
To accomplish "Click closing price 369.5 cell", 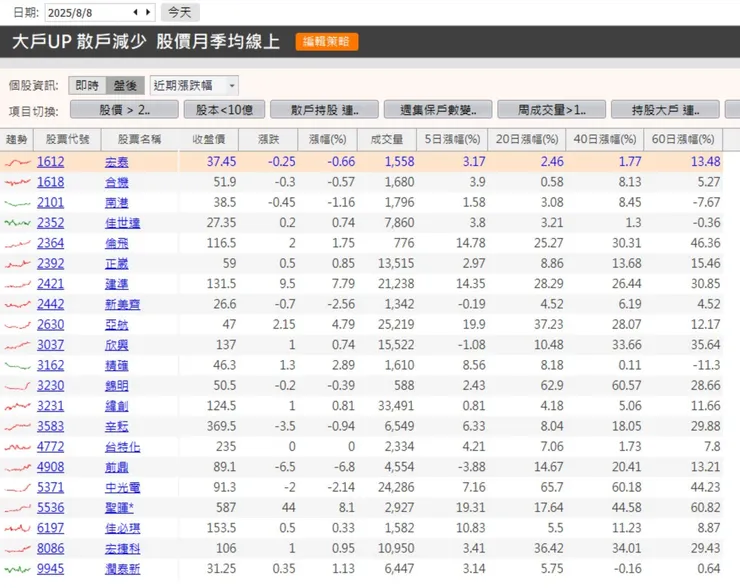I will click(221, 426).
